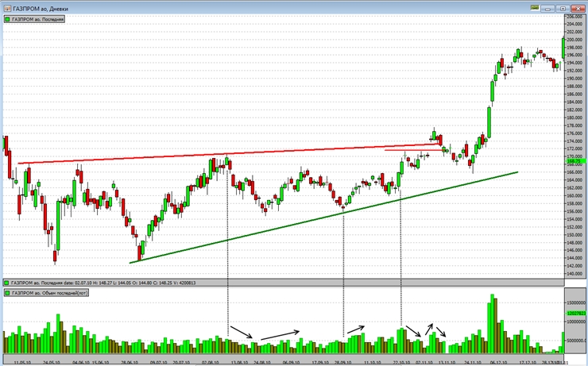The height and width of the screenshot is (366, 588).
Task: Click the green square in the OHLC data bar
Action: point(7,282)
